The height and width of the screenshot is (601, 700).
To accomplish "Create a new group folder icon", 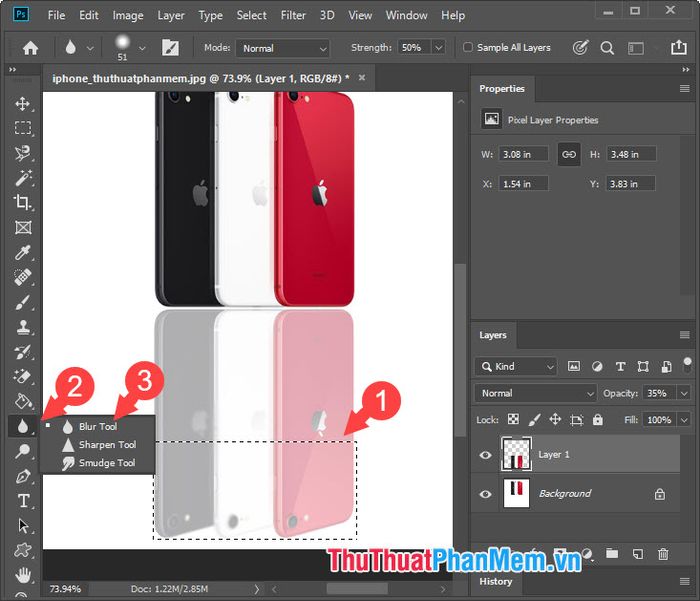I will click(612, 554).
